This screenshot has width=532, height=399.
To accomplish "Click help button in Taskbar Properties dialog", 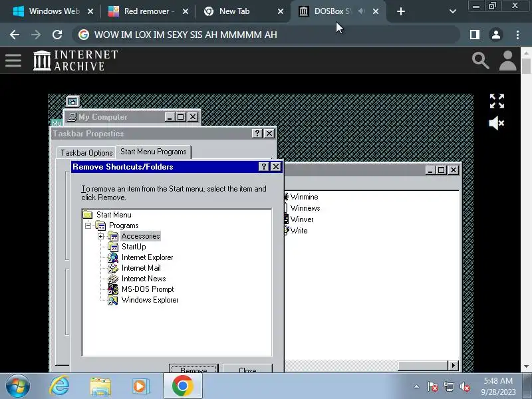I will coord(257,134).
